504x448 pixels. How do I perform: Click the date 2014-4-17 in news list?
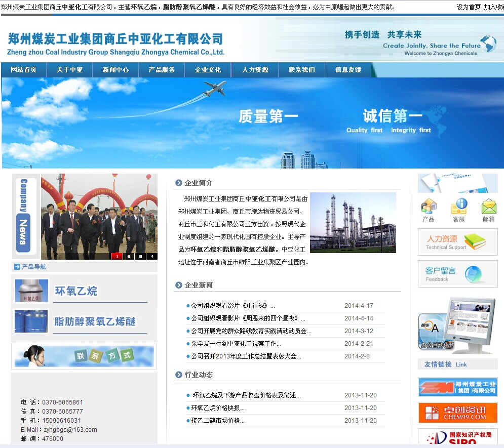click(359, 305)
